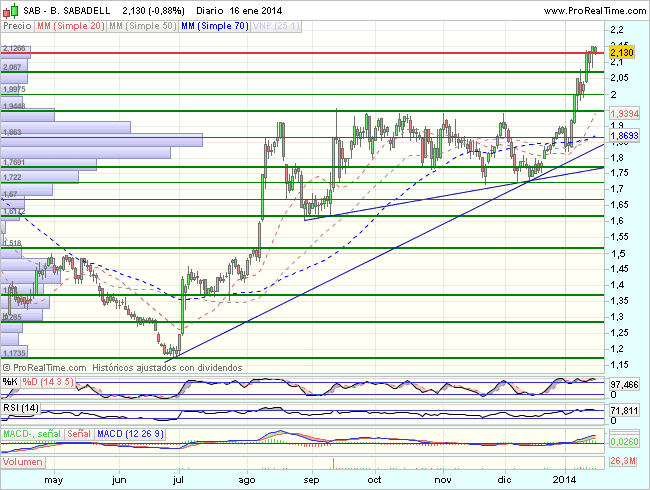This screenshot has width=650, height=490.
Task: Open the www.ProRealTime.com link
Action: click(595, 11)
